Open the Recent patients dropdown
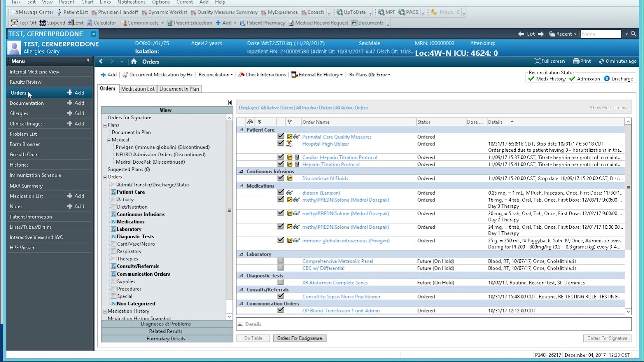Image resolution: width=644 pixels, height=362 pixels. coord(563,34)
